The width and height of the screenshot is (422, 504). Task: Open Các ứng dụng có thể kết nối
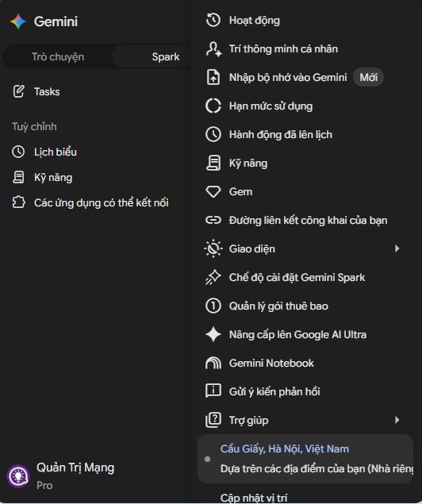102,203
